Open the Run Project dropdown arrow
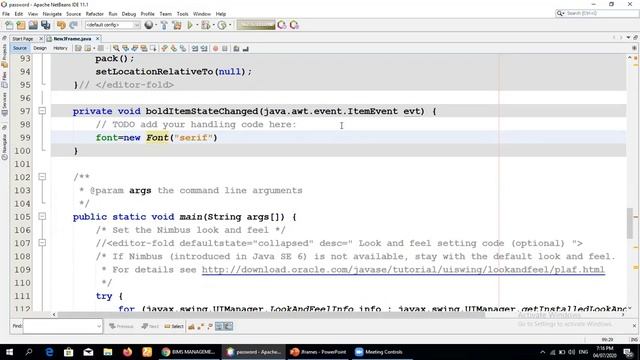Screen dimensions: 640x360 197,25
